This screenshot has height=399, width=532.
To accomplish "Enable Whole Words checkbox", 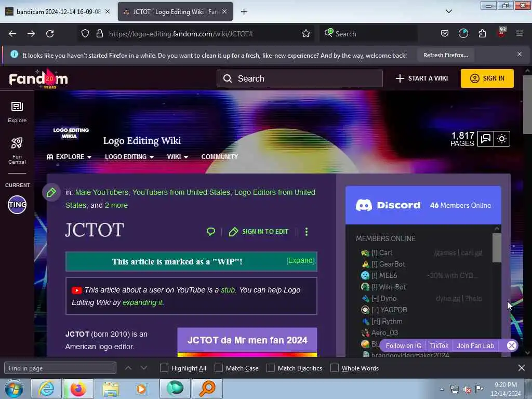I will (335, 368).
